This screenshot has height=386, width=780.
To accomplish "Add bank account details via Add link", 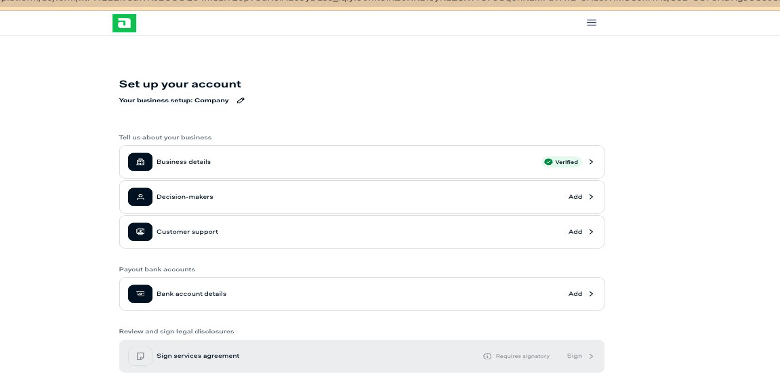I will 575,294.
